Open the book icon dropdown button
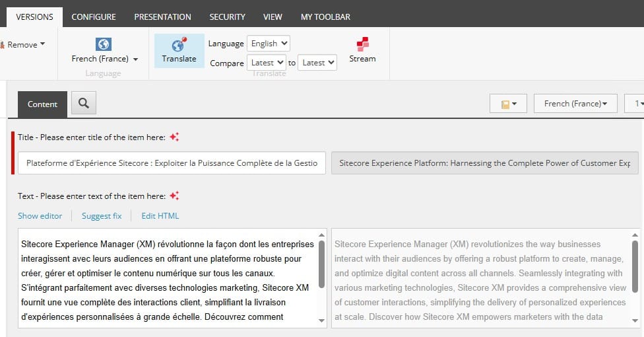Image resolution: width=644 pixels, height=337 pixels. point(508,104)
